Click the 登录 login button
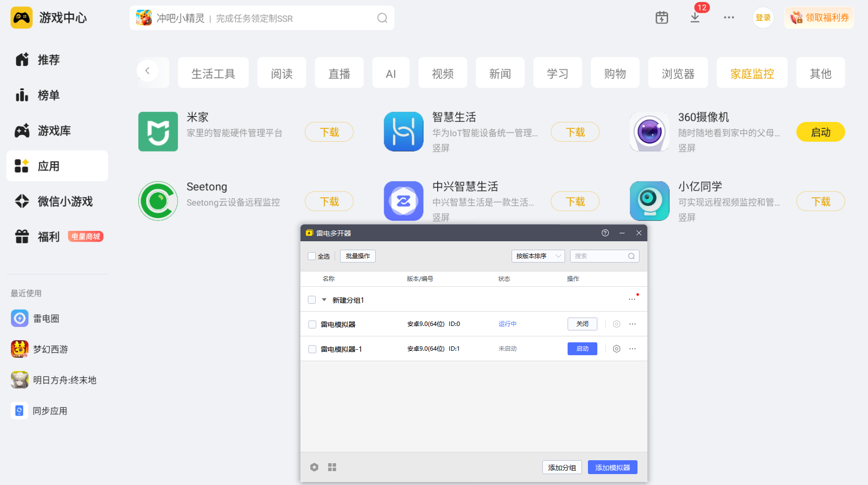This screenshot has width=868, height=485. 763,18
